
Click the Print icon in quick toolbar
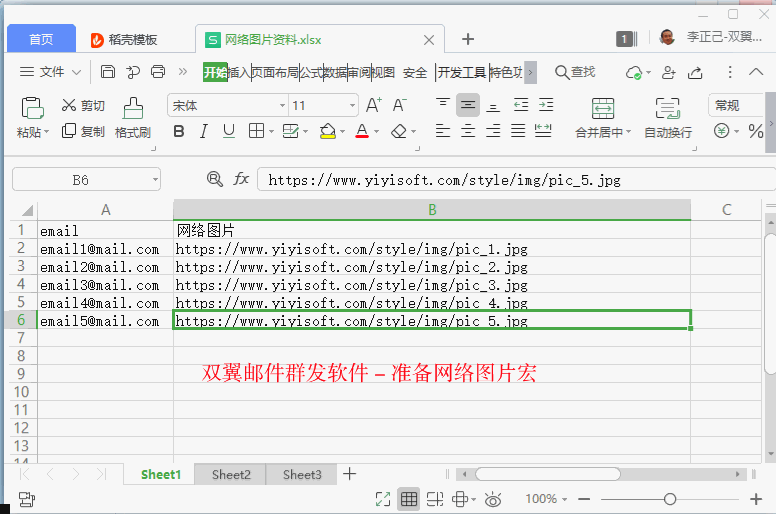(158, 72)
